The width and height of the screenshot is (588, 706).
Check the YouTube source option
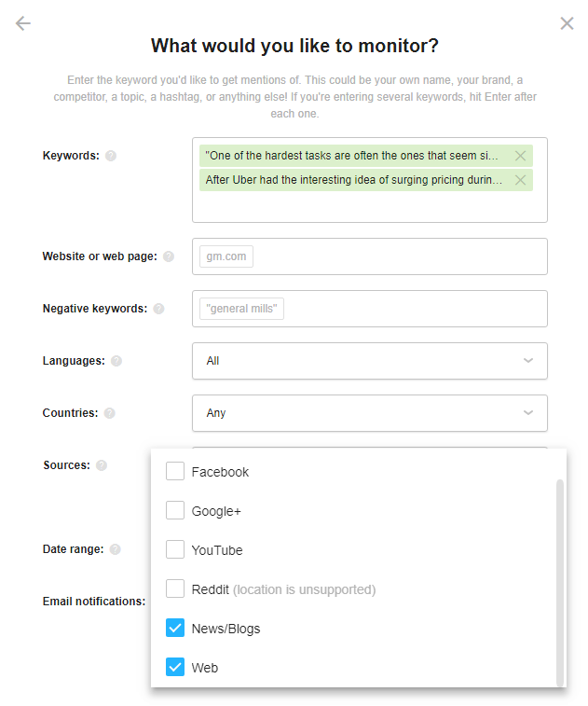[x=175, y=549]
